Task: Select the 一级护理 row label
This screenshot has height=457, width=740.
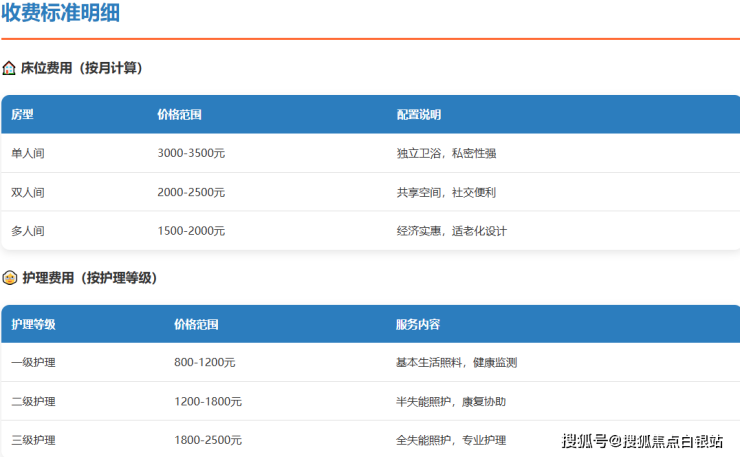Action: pos(33,363)
